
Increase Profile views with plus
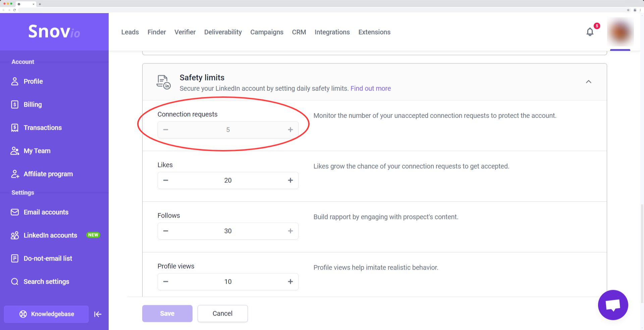(x=290, y=282)
